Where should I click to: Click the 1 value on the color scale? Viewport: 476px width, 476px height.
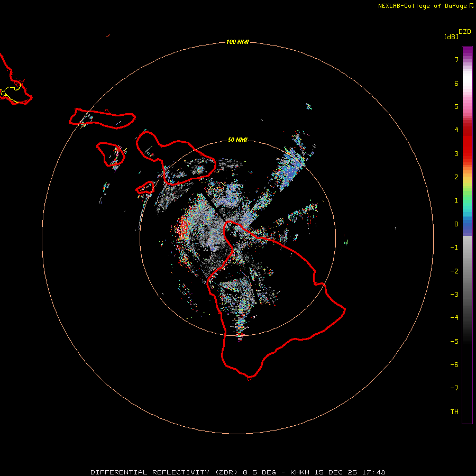[456, 200]
